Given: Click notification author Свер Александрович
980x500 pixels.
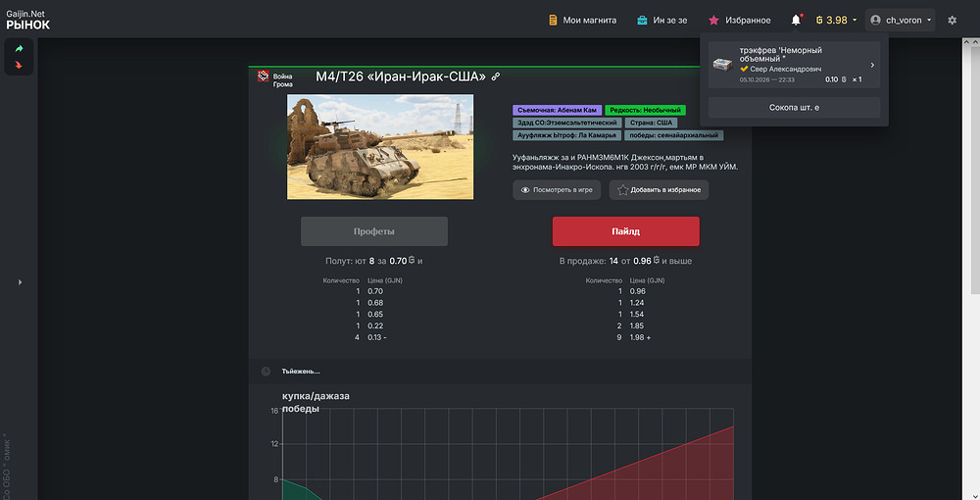Looking at the screenshot, I should coord(785,69).
